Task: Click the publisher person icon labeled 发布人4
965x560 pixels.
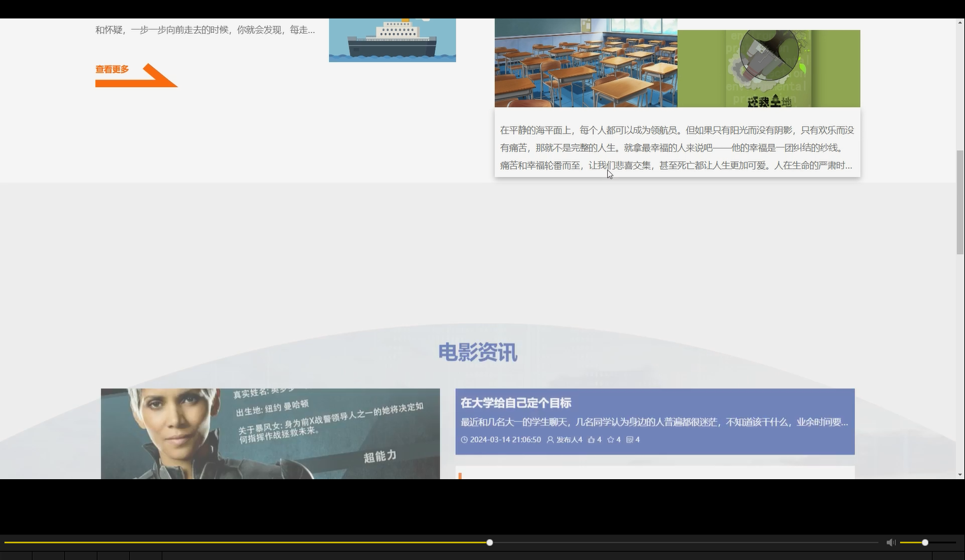Action: pyautogui.click(x=549, y=439)
